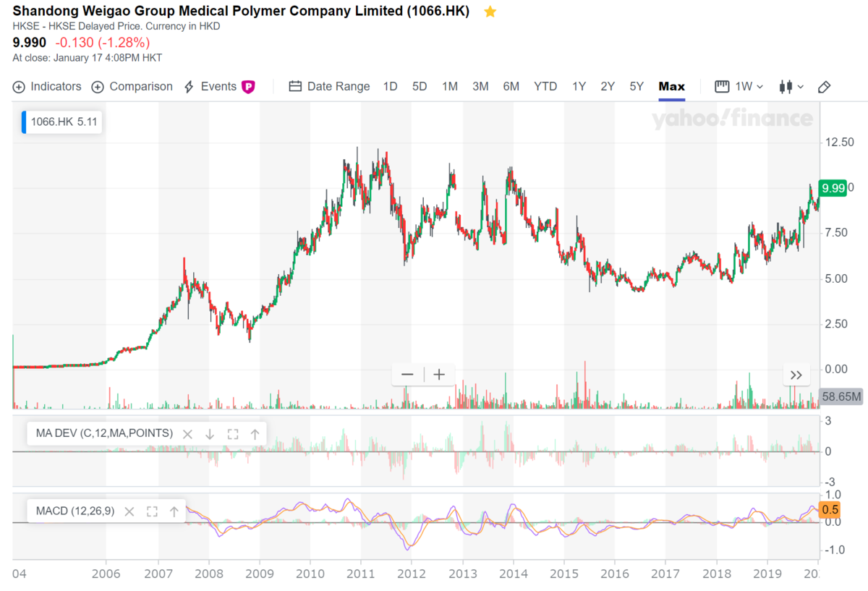Activate the pencil drawing tool

[824, 87]
